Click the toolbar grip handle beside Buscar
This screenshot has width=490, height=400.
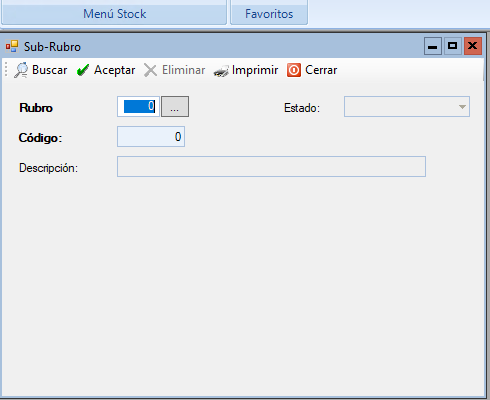[x=6, y=70]
